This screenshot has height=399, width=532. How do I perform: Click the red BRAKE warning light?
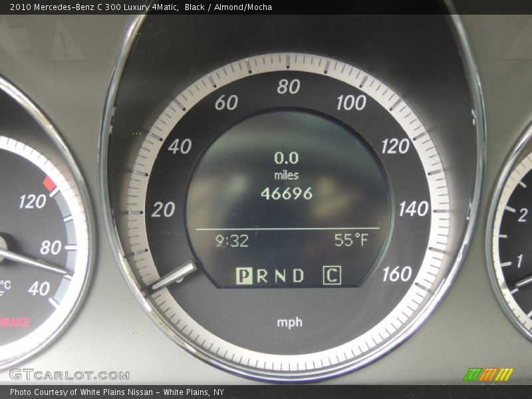(x=15, y=322)
